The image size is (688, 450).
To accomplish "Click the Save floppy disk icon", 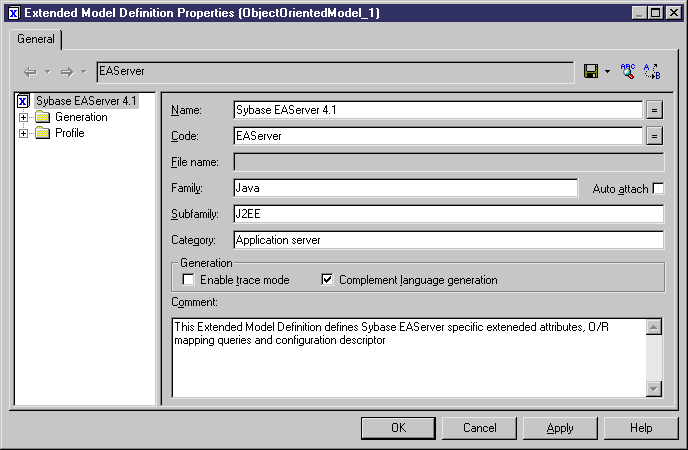I will (x=591, y=71).
